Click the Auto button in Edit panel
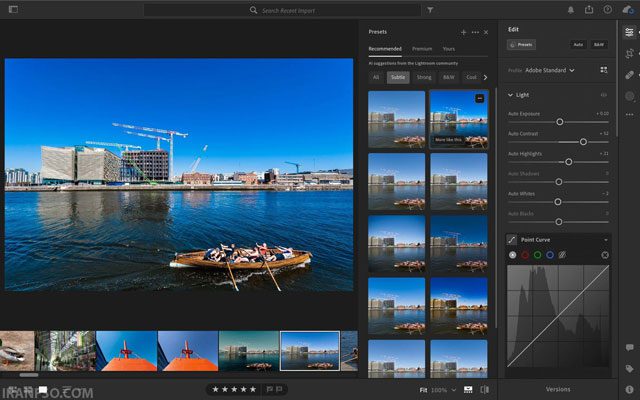Screen dimensions: 640x400 578,44
